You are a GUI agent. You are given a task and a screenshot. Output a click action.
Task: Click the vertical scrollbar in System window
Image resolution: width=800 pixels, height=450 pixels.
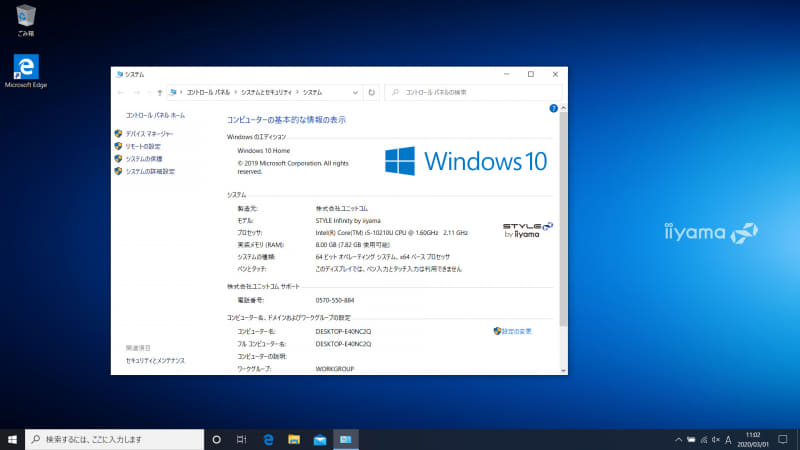coord(563,219)
